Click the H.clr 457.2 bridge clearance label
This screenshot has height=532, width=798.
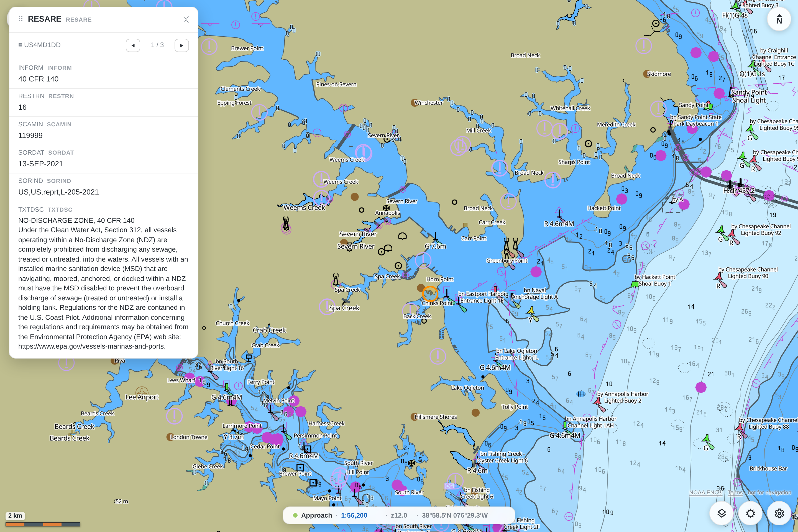click(739, 191)
